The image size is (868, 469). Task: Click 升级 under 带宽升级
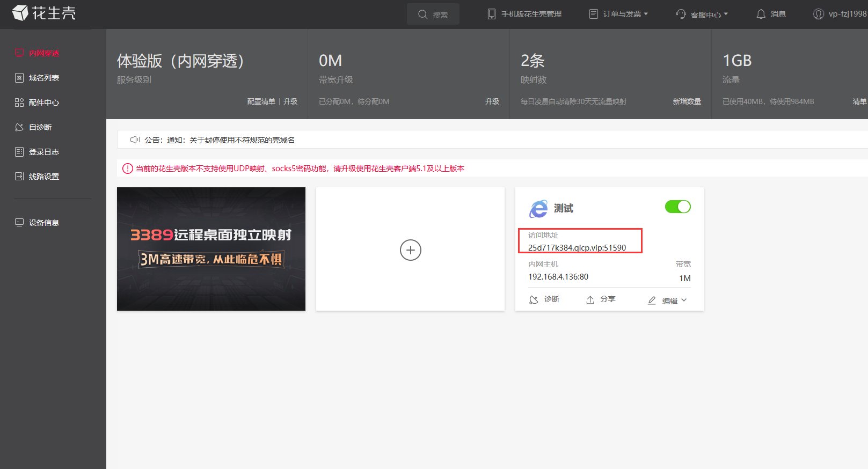pos(492,101)
